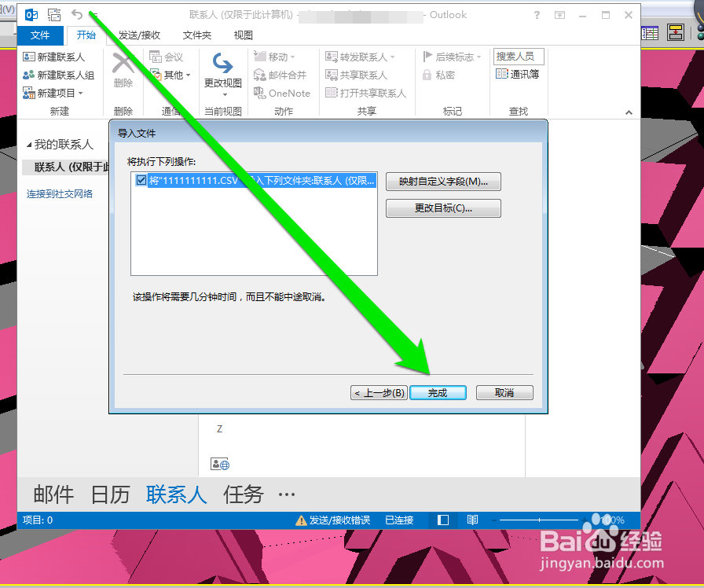
Task: Open the ... more navigation options
Action: pos(287,495)
